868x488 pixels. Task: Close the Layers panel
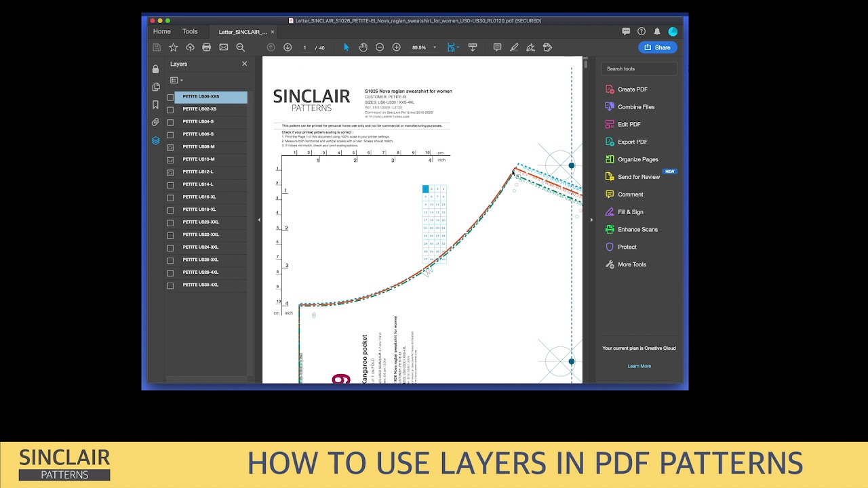(x=245, y=64)
